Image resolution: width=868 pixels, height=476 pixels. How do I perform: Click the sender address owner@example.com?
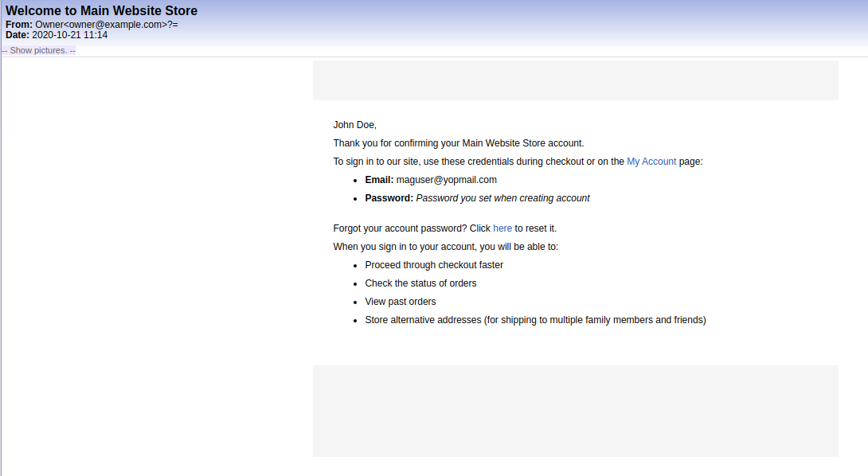click(x=117, y=25)
